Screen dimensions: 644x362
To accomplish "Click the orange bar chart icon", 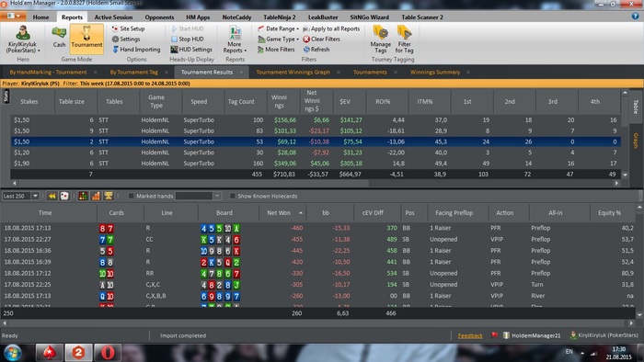I will pyautogui.click(x=96, y=196).
